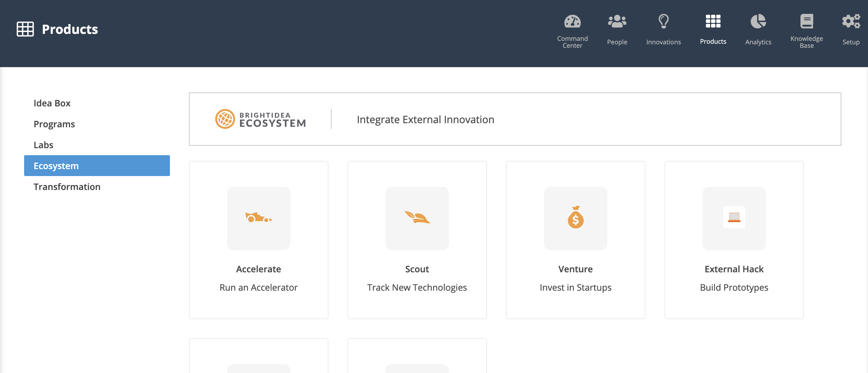This screenshot has height=373, width=868.
Task: Click the Products nav label
Action: pyautogui.click(x=713, y=41)
